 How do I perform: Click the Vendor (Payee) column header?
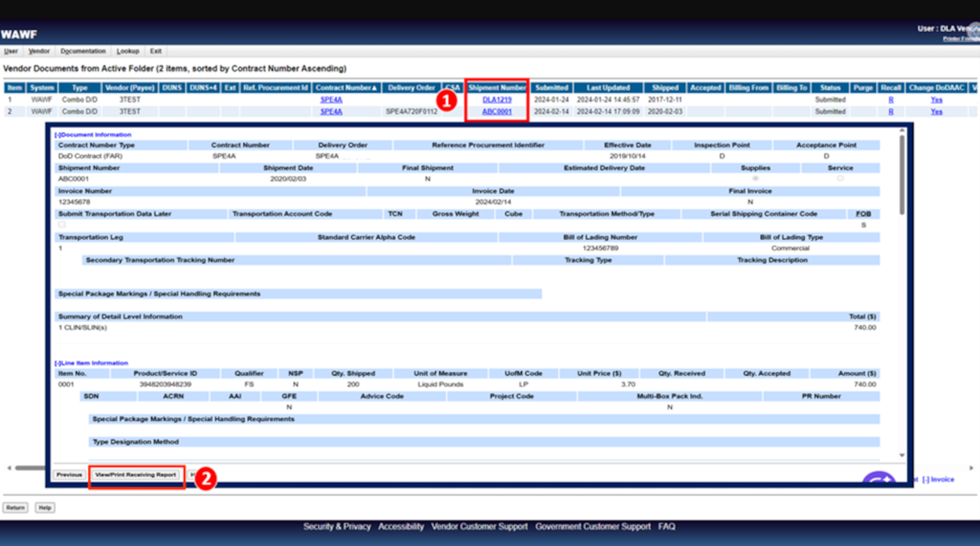pos(130,88)
